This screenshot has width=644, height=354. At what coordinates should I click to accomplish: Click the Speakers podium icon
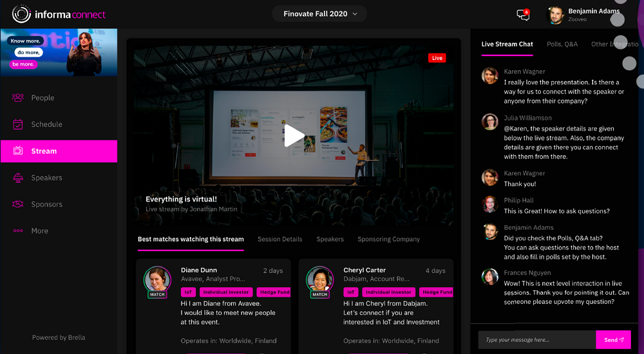[18, 178]
